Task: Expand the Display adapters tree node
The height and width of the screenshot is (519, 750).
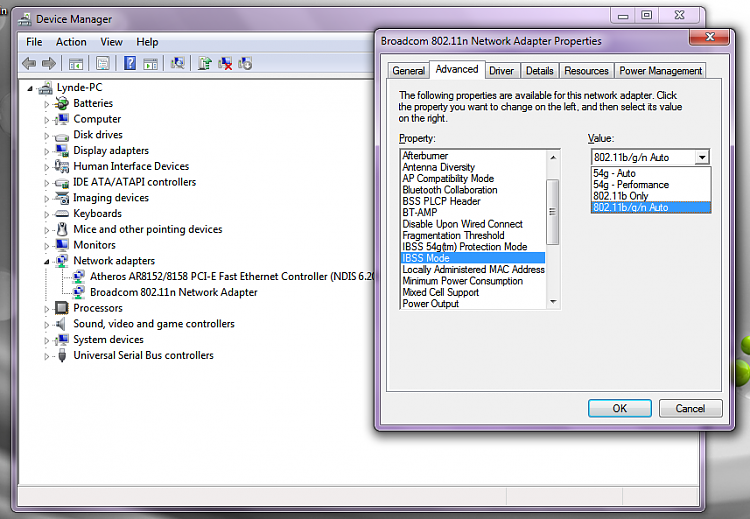Action: 46,151
